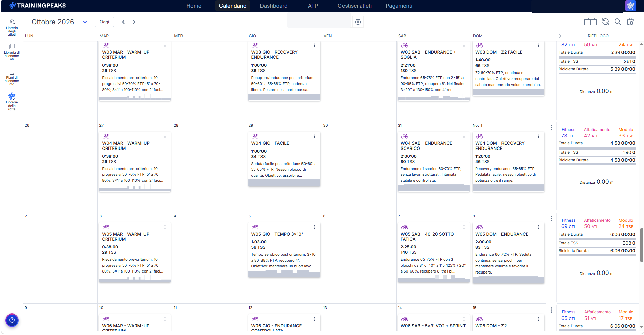
Task: Expand the Ottobre 2026 month dropdown
Action: [x=85, y=22]
